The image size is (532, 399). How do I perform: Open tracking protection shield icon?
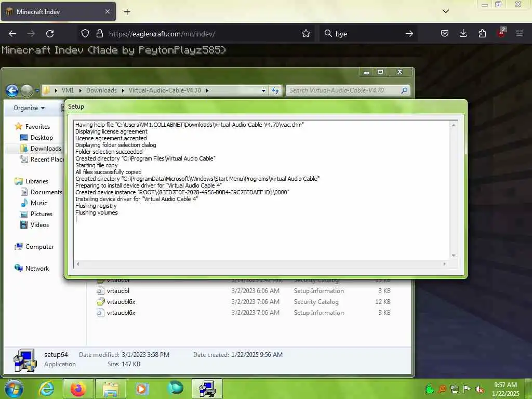[x=85, y=34]
